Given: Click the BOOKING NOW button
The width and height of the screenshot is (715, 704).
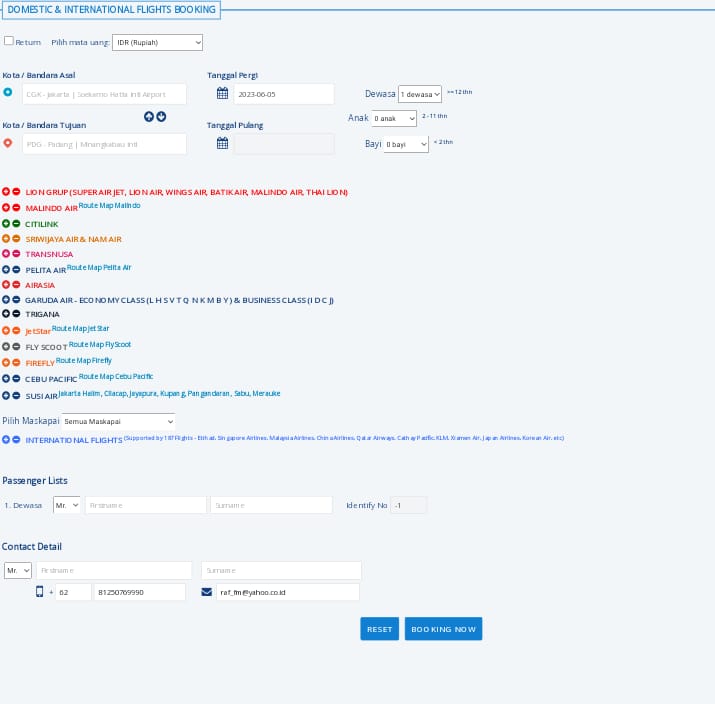Looking at the screenshot, I should click(443, 629).
